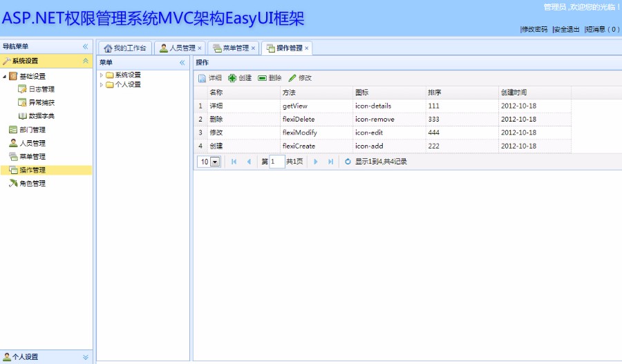The width and height of the screenshot is (622, 364).
Task: Expand 系统设置 node in 菜单 tree
Action: coord(101,75)
